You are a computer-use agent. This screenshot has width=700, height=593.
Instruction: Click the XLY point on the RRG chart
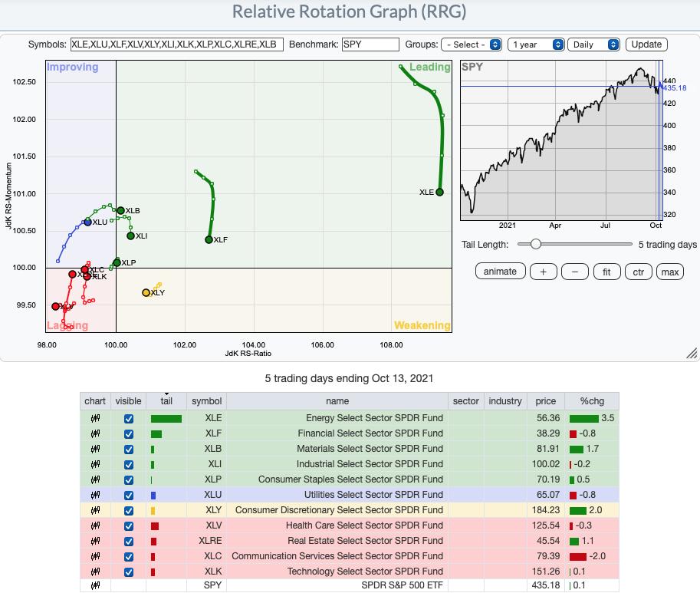146,292
